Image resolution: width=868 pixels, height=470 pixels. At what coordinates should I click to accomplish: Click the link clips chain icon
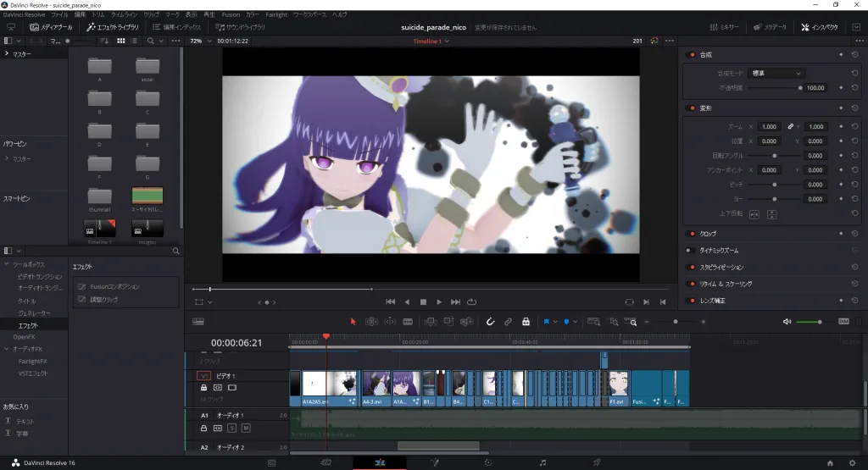coord(508,322)
